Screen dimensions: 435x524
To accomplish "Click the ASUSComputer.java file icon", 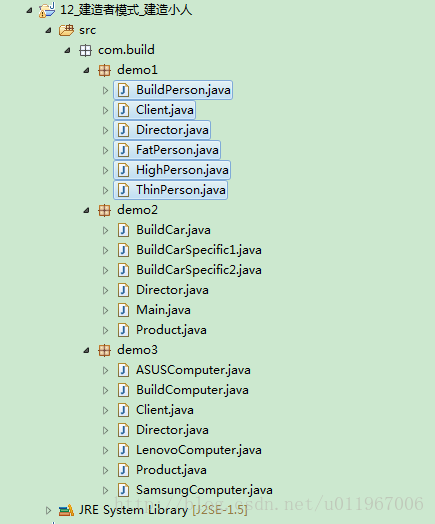I will (124, 370).
